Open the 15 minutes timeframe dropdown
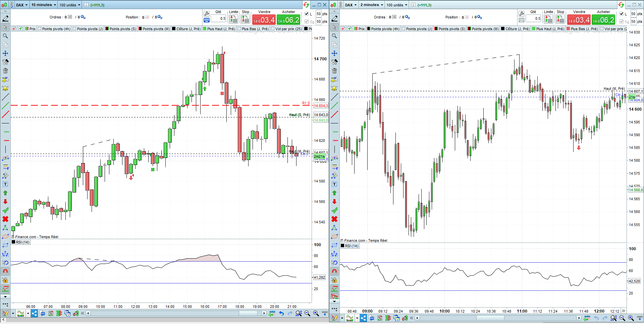This screenshot has width=644, height=324. (x=44, y=5)
